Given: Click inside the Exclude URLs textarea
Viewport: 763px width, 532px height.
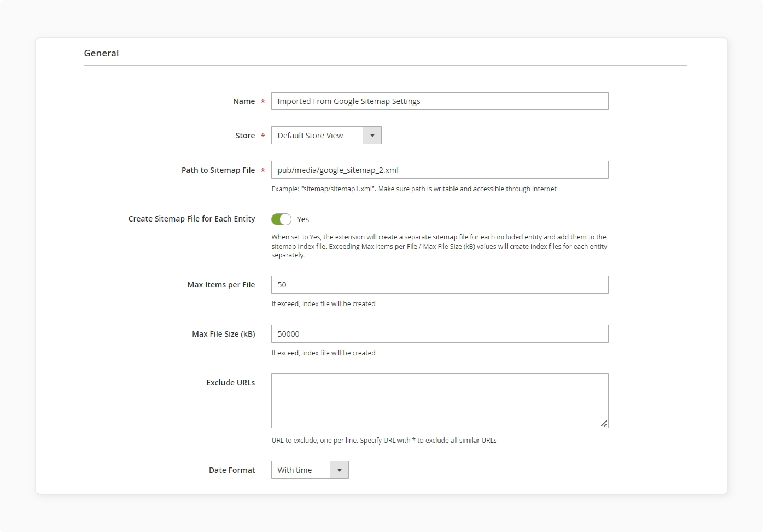Looking at the screenshot, I should pyautogui.click(x=440, y=401).
